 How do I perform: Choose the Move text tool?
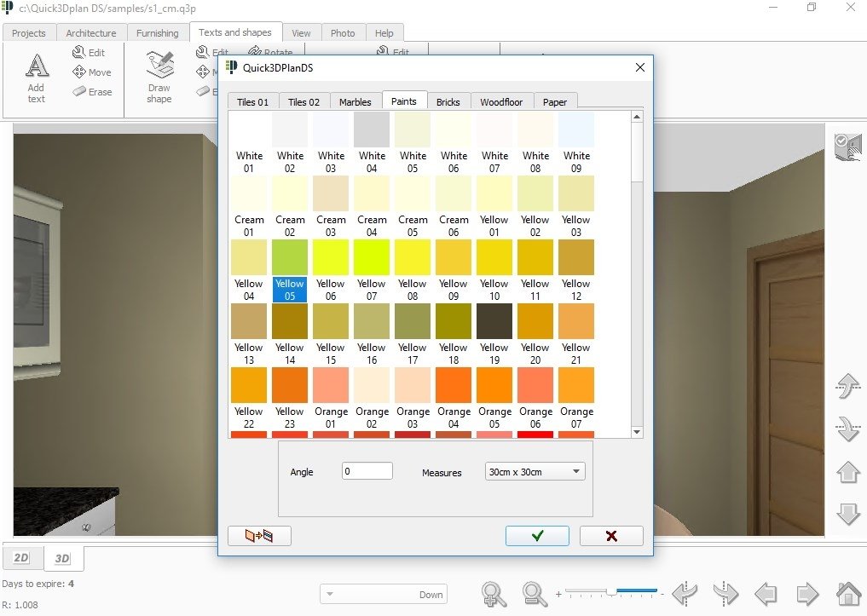click(x=92, y=72)
